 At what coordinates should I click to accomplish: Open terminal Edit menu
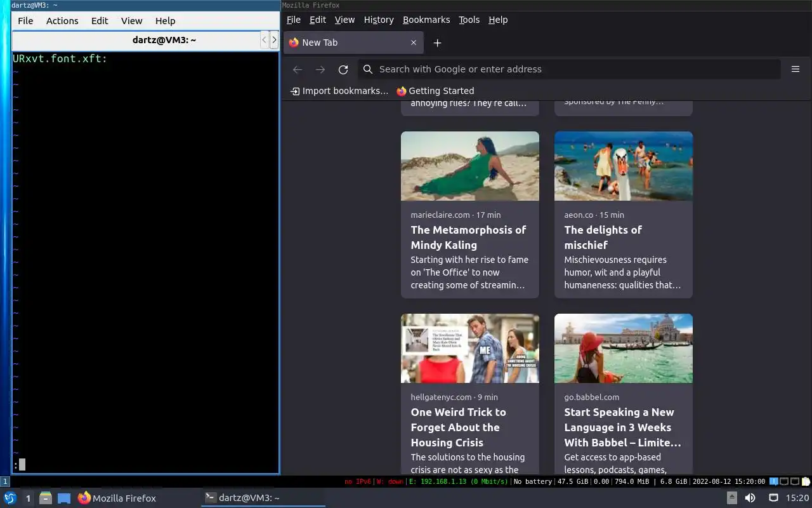pos(100,21)
